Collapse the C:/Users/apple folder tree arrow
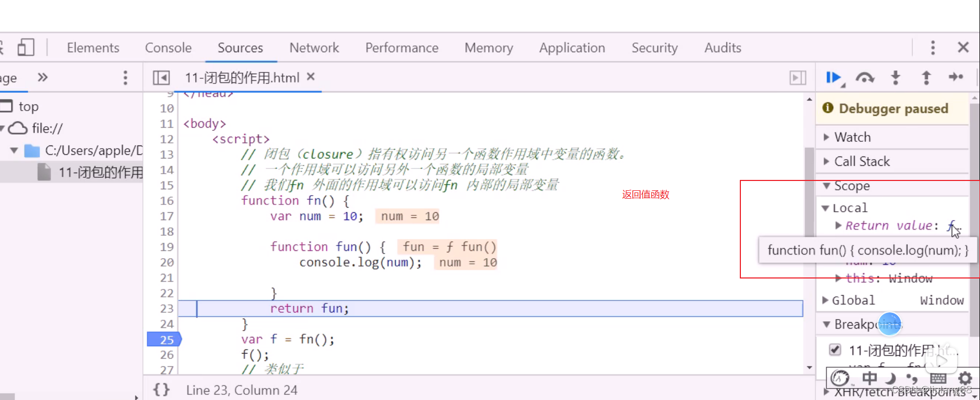 (x=14, y=151)
